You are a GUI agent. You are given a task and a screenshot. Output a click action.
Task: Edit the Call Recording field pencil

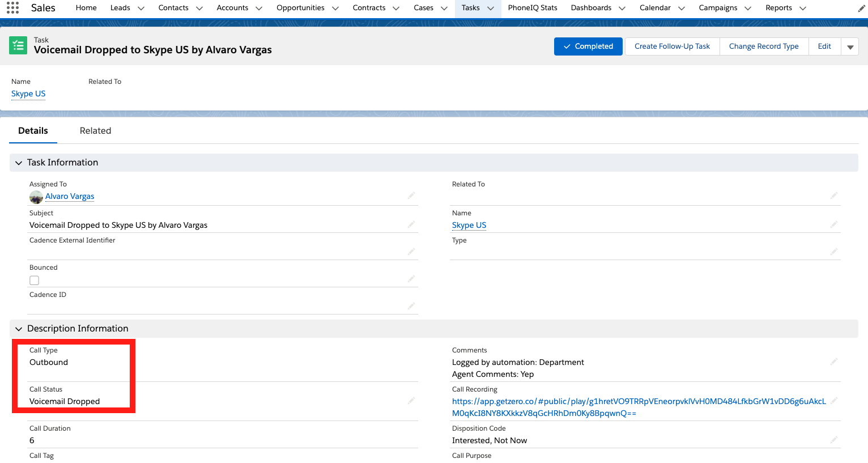834,401
